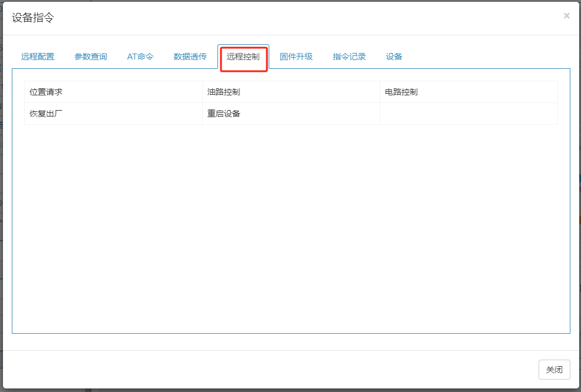Send the 位置请求 command

point(46,92)
